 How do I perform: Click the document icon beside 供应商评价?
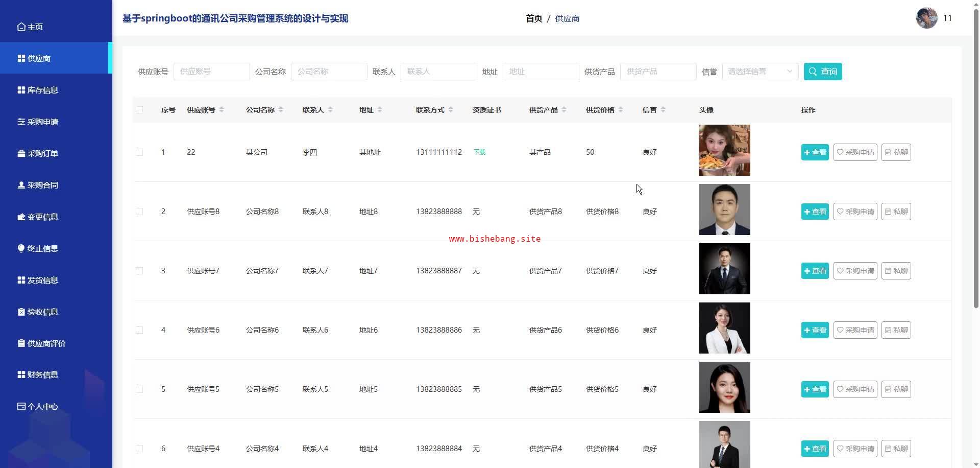pyautogui.click(x=21, y=343)
